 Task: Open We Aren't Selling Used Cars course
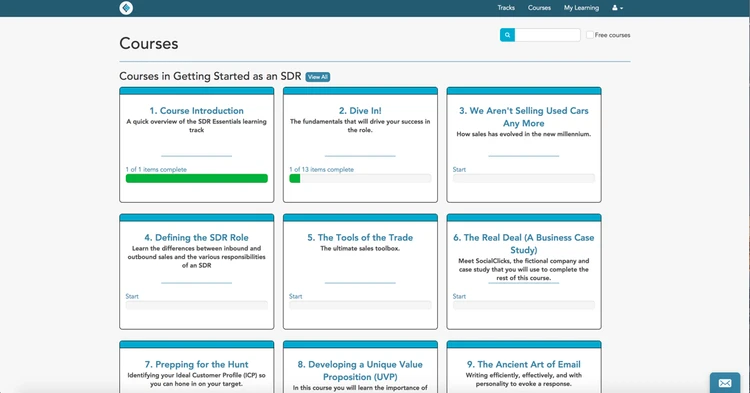coord(524,117)
